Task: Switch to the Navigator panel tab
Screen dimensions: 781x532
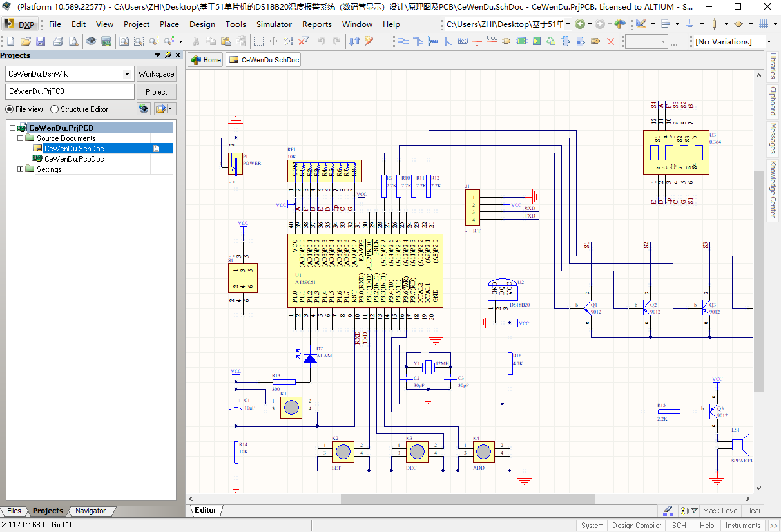Action: (90, 511)
